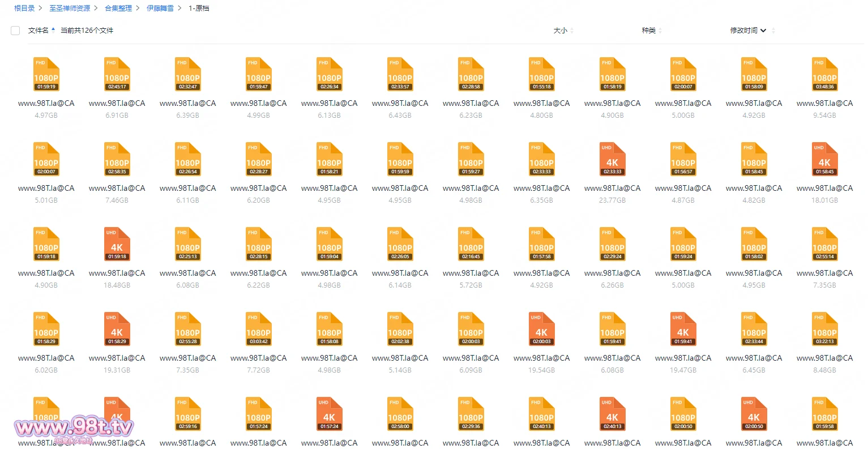Open the 1080P file with duration 03:22:13

824,330
